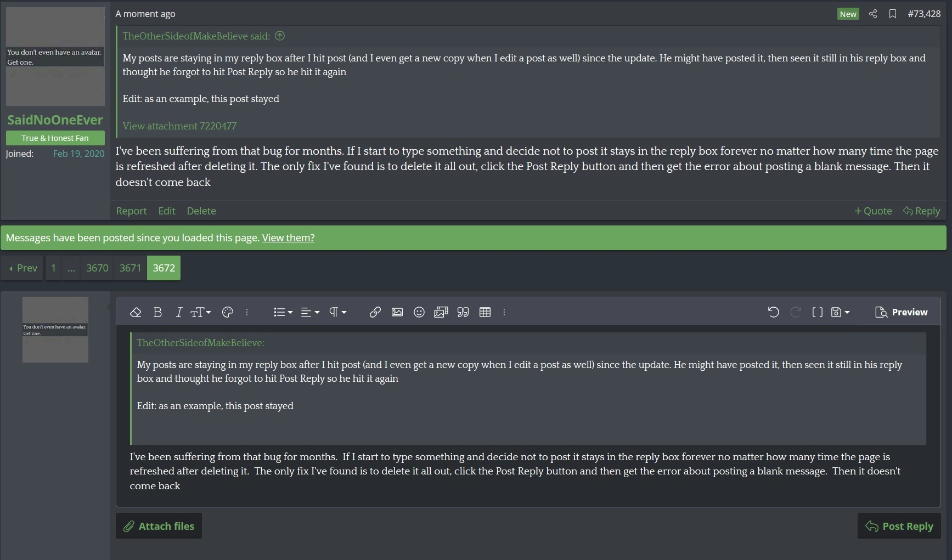Go to page 3671
The width and height of the screenshot is (952, 560).
click(x=130, y=268)
